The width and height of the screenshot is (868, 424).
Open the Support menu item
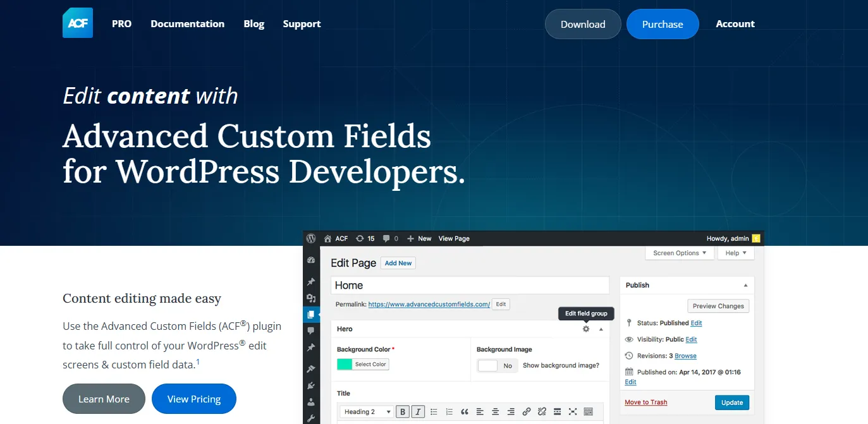click(302, 23)
